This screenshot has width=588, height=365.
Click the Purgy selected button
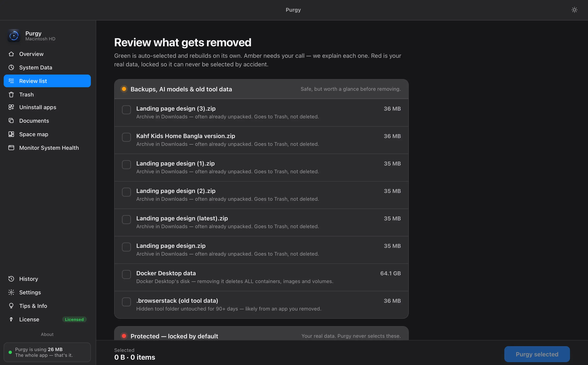537,354
